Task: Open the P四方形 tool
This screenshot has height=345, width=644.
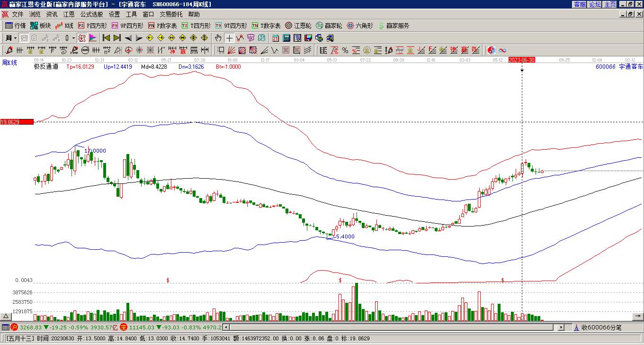Action: pos(92,26)
